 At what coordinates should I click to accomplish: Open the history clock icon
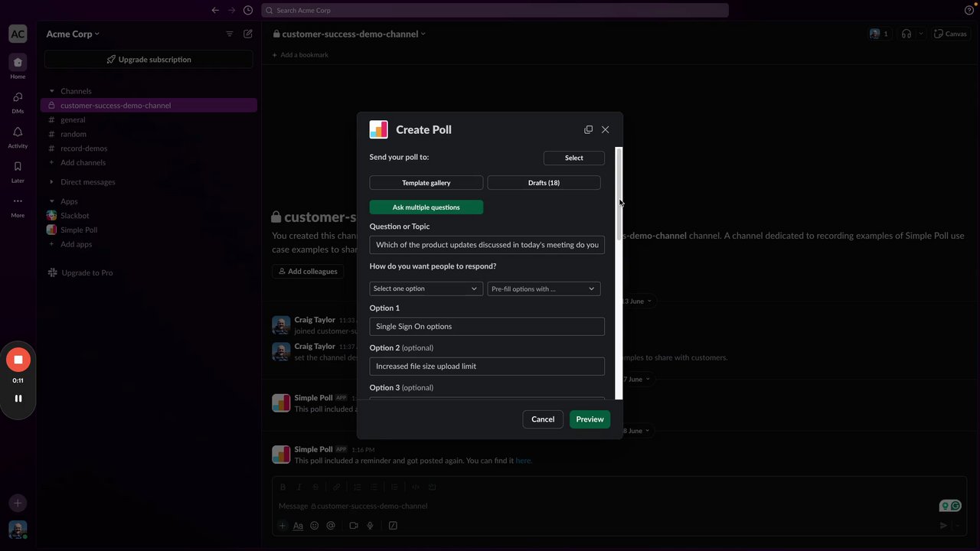pyautogui.click(x=248, y=10)
